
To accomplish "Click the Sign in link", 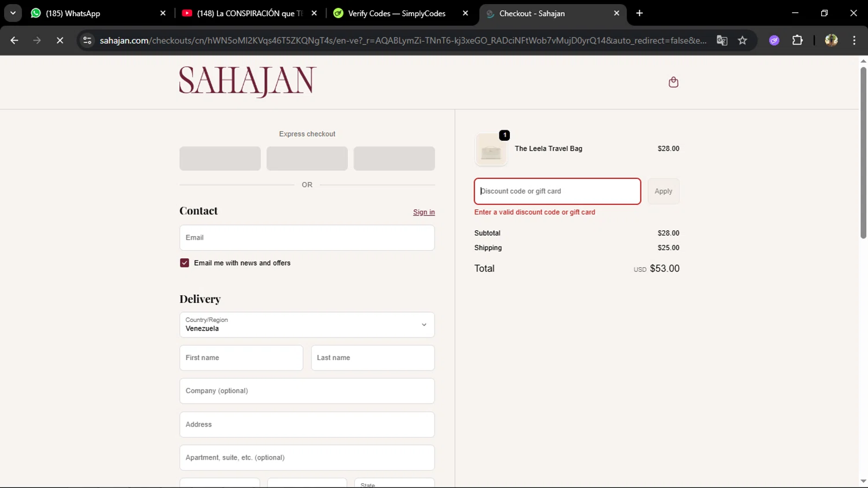I will click(424, 212).
